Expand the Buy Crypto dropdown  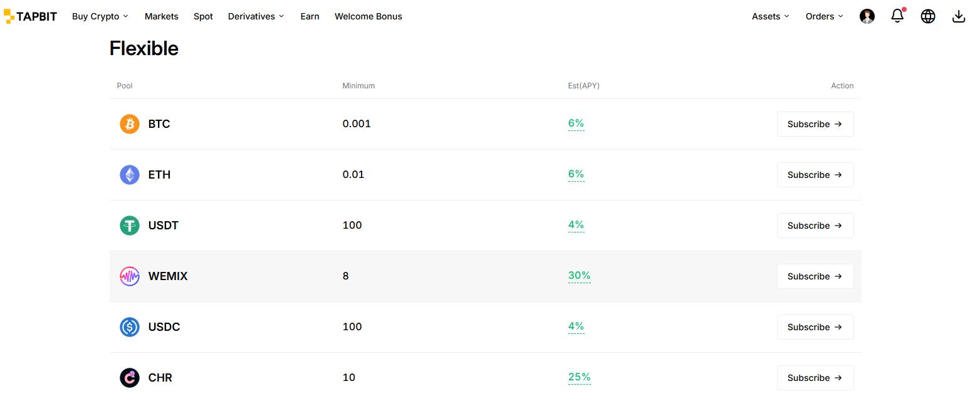(x=100, y=16)
